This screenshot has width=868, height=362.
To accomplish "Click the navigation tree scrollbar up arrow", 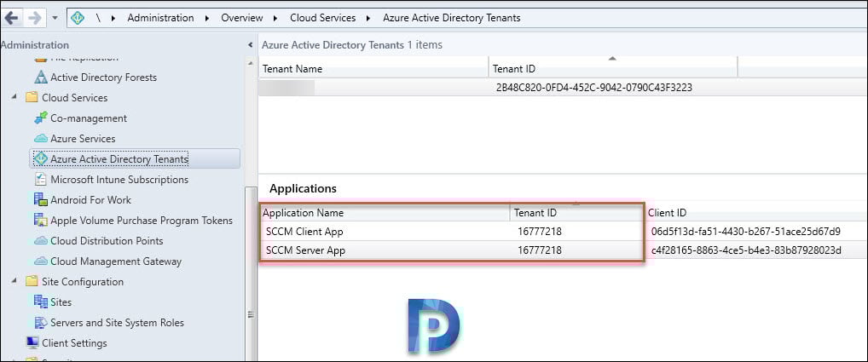I will (250, 65).
